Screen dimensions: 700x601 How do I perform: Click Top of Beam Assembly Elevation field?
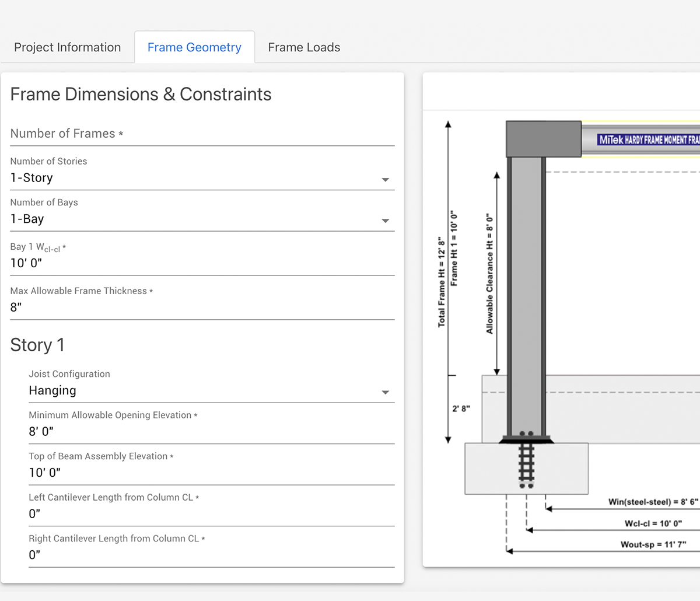(211, 473)
